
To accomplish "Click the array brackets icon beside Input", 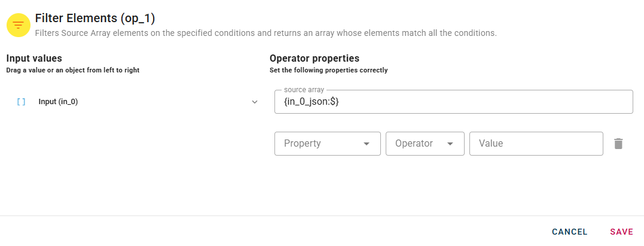I will (22, 102).
